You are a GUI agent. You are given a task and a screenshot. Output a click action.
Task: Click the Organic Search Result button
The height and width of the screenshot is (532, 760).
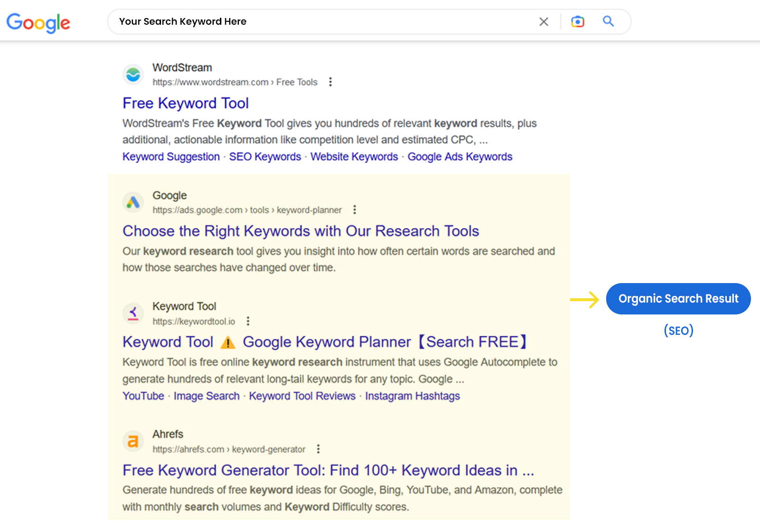pos(678,299)
